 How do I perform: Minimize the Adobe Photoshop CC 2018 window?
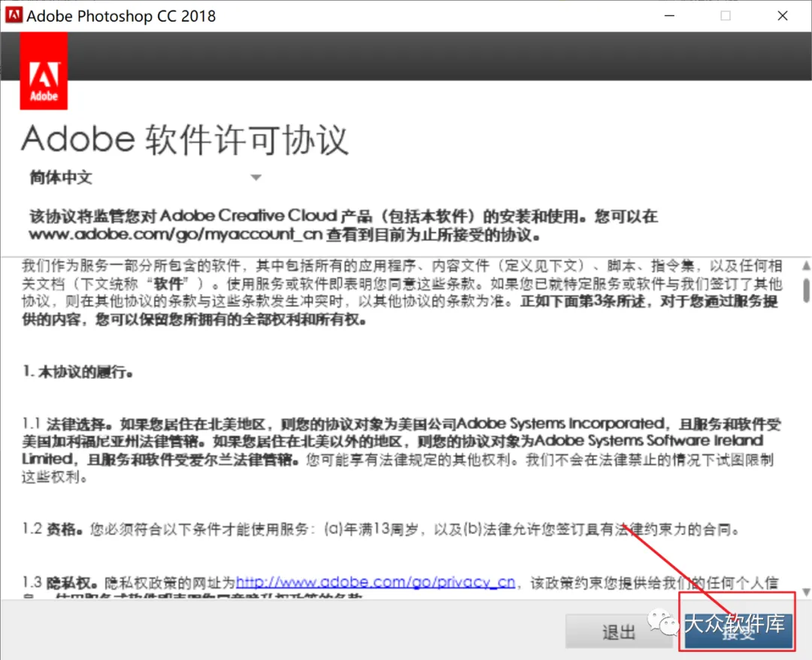coord(670,16)
